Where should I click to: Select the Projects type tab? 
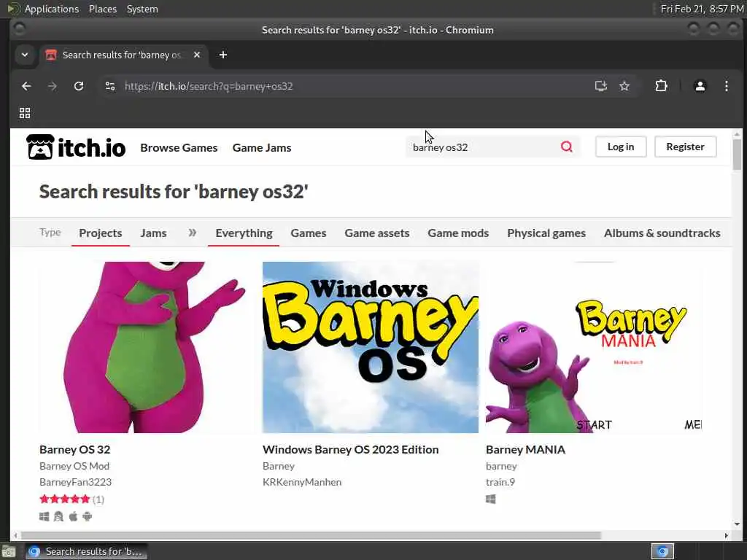coord(101,233)
